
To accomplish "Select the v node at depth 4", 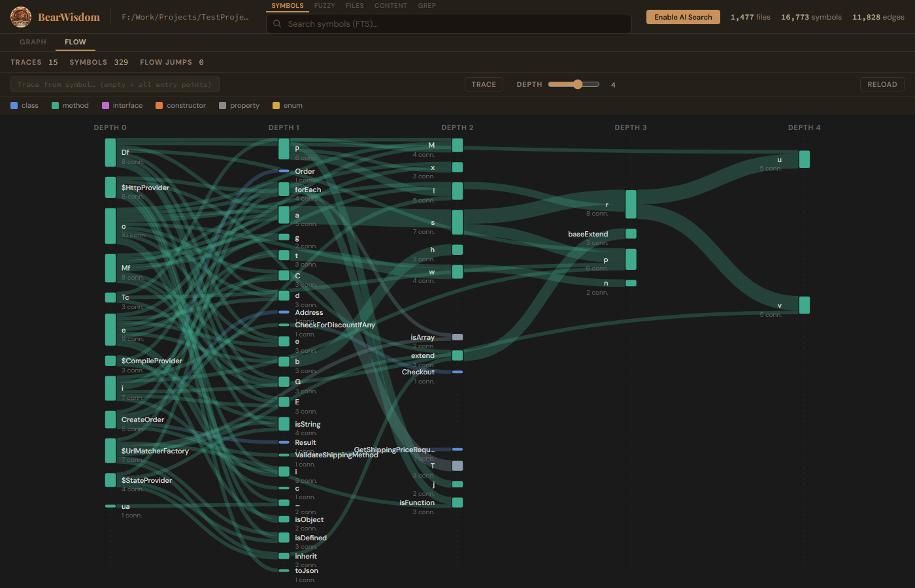I will click(805, 305).
